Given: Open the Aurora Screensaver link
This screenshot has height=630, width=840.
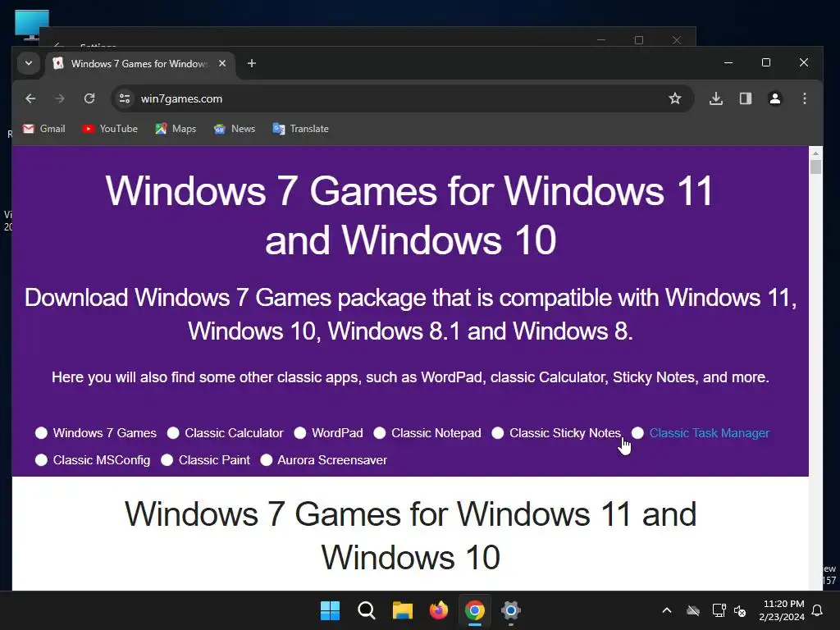Looking at the screenshot, I should tap(331, 460).
